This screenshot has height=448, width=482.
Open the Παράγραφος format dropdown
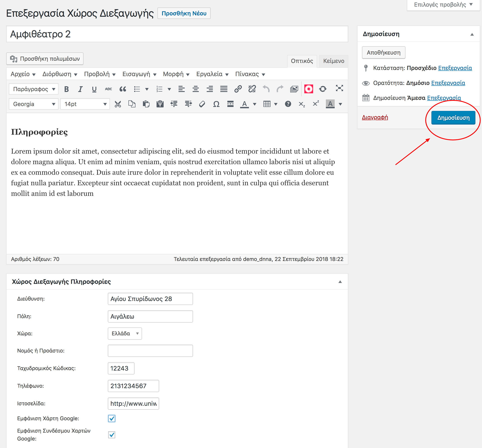coord(34,89)
